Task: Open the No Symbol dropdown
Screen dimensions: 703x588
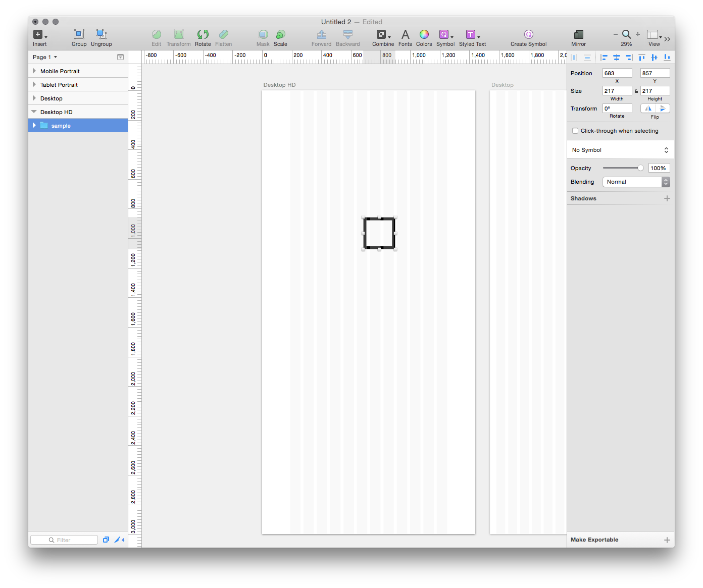Action: pyautogui.click(x=620, y=150)
